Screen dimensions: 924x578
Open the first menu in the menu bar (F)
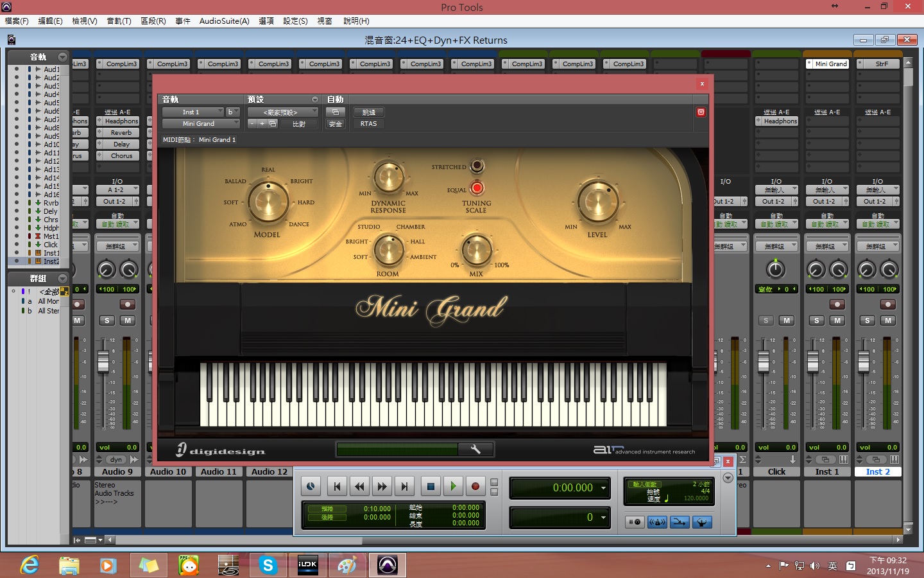(x=17, y=21)
